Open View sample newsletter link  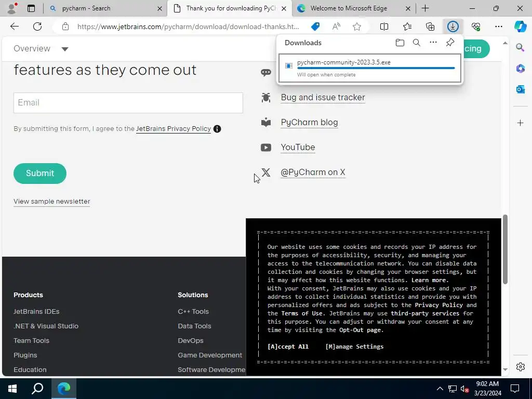tap(52, 201)
